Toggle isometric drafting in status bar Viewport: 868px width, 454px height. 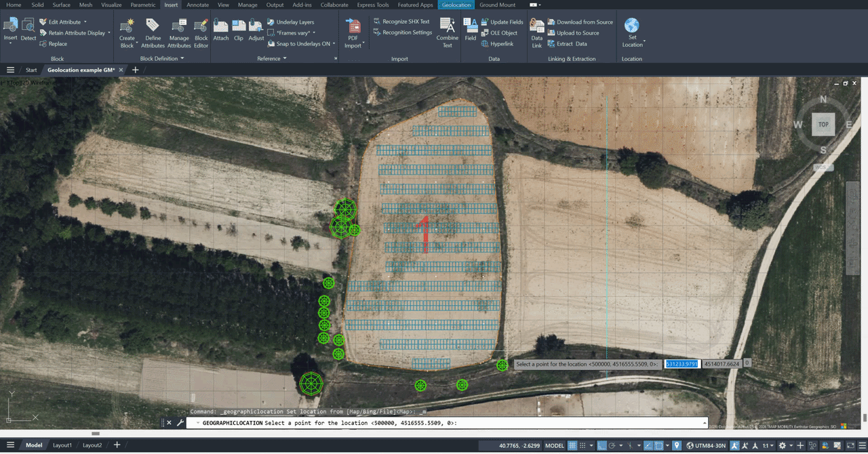click(x=631, y=445)
